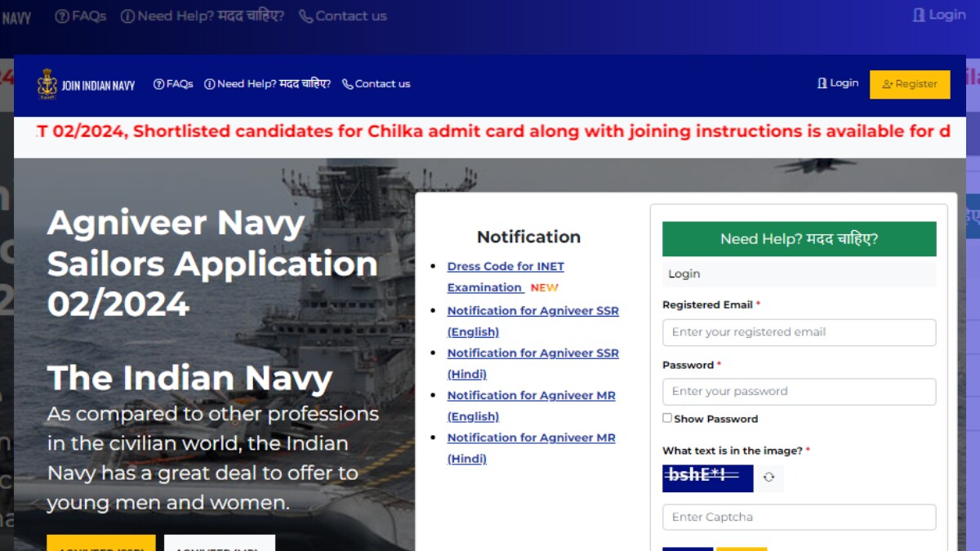980x551 pixels.
Task: Click the Join Indian Navy logo
Action: [87, 84]
